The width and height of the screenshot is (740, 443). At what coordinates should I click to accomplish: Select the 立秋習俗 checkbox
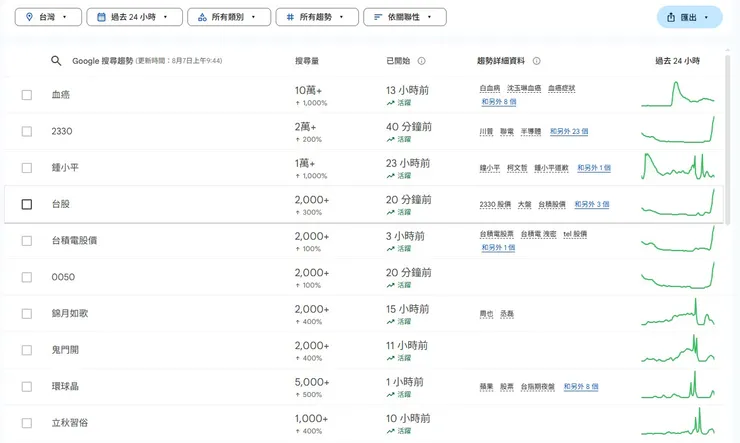[x=27, y=423]
